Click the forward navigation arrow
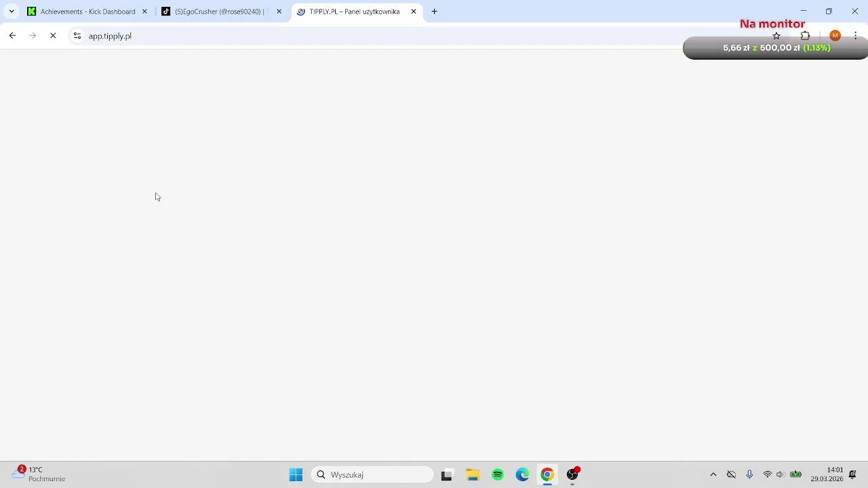The width and height of the screenshot is (868, 488). [x=33, y=36]
